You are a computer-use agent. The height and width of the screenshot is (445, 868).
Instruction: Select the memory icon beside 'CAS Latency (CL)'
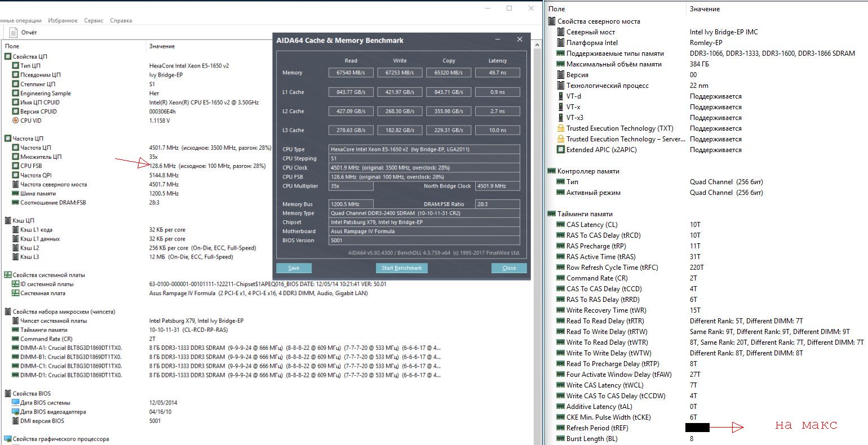click(560, 225)
